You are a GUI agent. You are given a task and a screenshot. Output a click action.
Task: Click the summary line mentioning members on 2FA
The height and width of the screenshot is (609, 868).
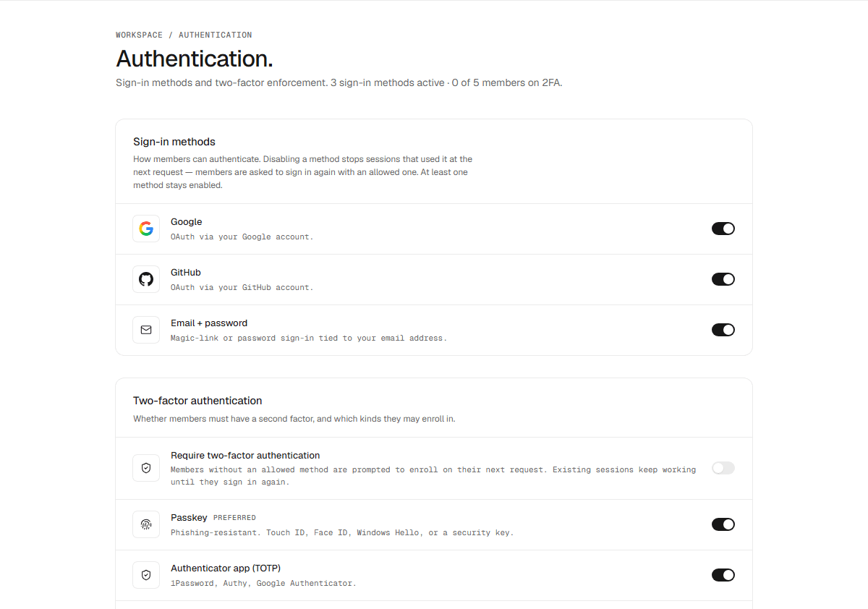tap(339, 82)
